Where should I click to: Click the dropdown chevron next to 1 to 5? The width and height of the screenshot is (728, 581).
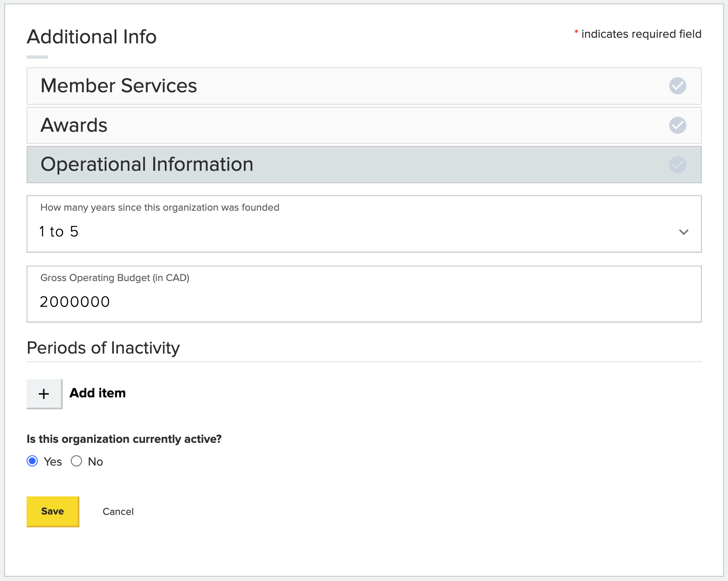[684, 232]
